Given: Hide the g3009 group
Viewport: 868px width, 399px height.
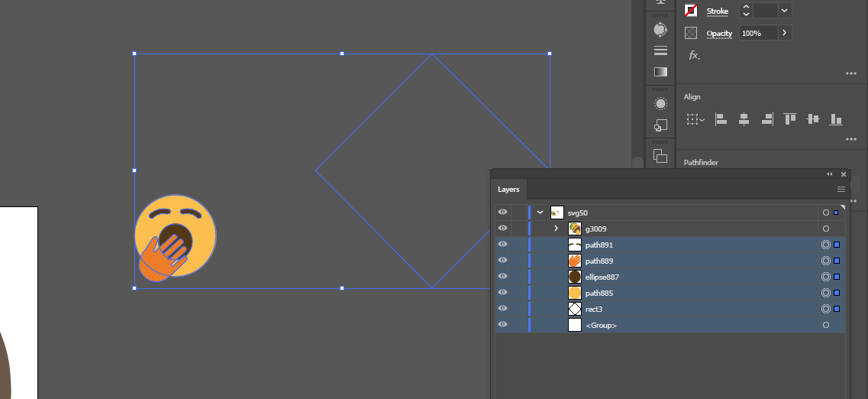Looking at the screenshot, I should coord(502,229).
